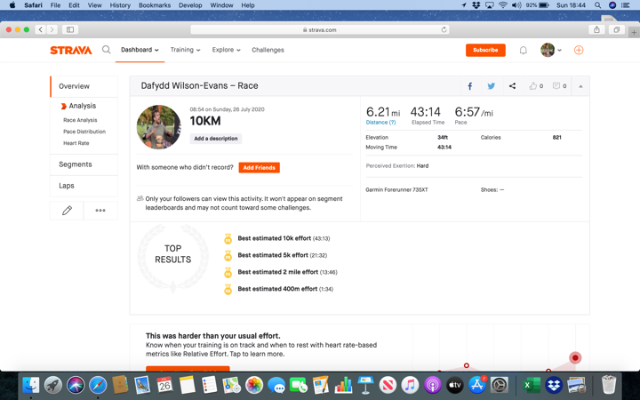Click Add a description

coord(216,139)
